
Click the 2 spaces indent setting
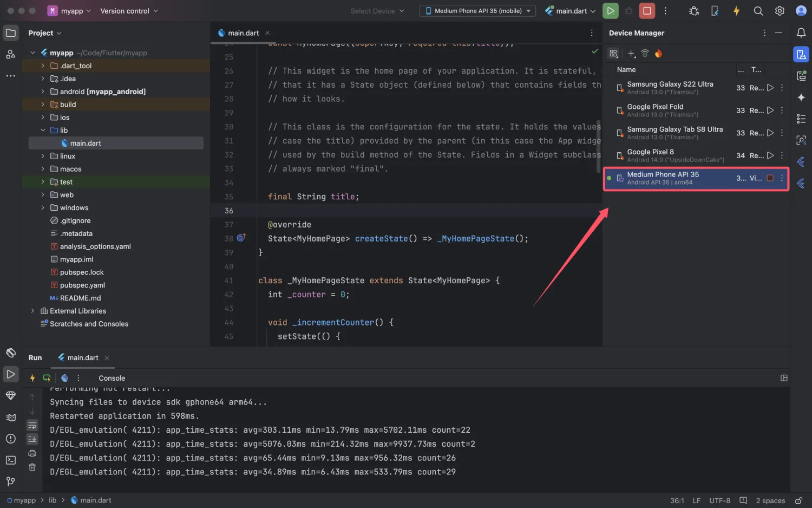coord(770,501)
